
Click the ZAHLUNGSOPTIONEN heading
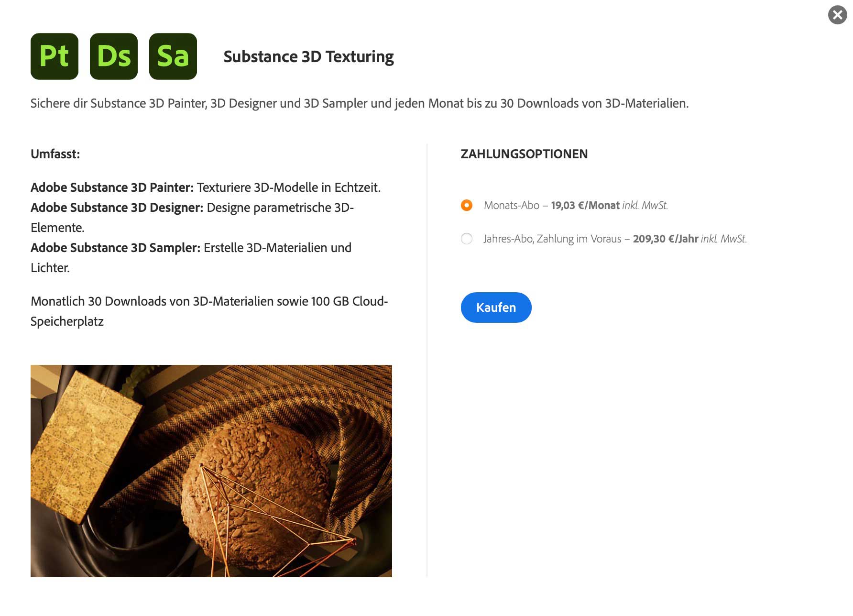tap(524, 154)
